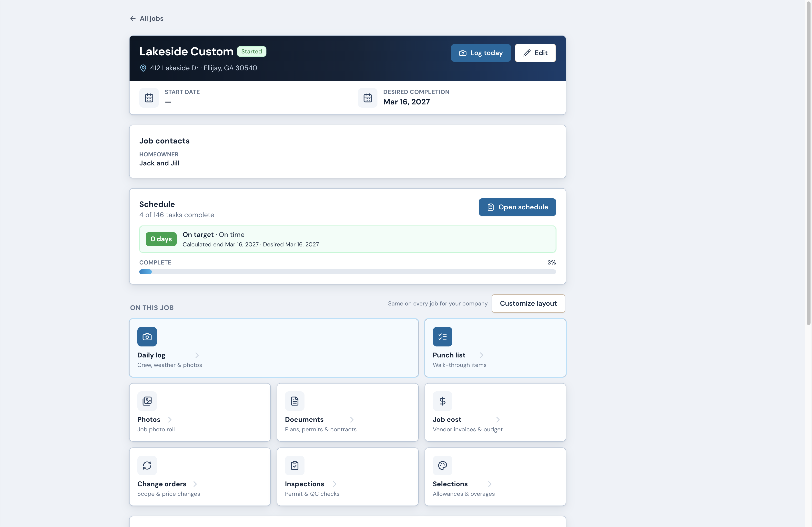Open the Documents file icon
Image resolution: width=812 pixels, height=527 pixels.
295,401
